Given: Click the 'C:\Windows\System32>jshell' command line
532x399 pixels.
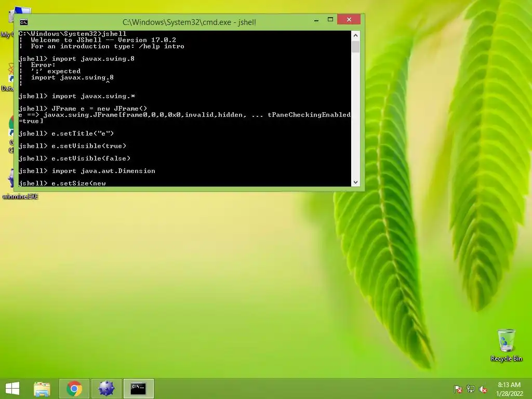Looking at the screenshot, I should [72, 34].
